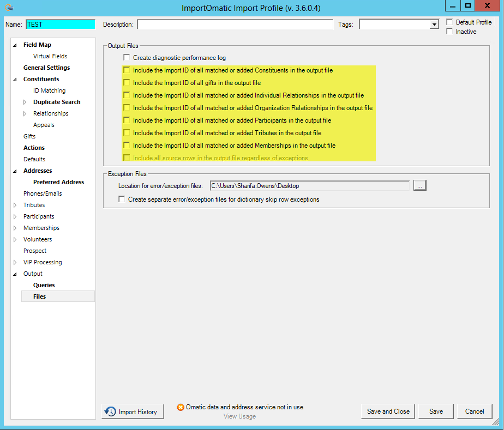Screen dimensions: 504x430
Task: Click the ImportOmatic app icon in title bar
Action: pyautogui.click(x=9, y=8)
